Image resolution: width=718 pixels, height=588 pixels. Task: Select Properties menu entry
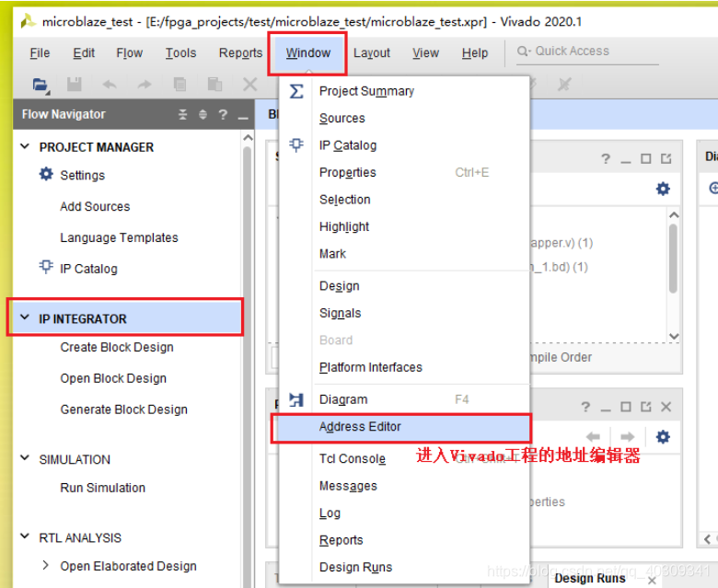point(404,172)
